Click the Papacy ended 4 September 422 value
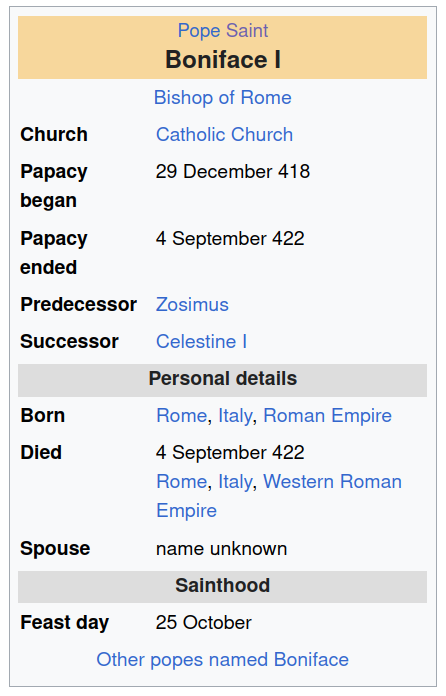The image size is (446, 696). [x=230, y=239]
